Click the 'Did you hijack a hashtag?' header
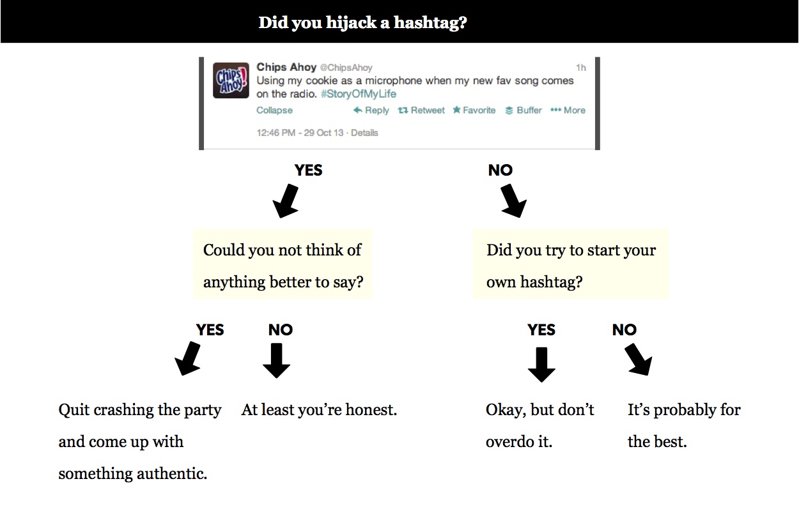Screen dimensions: 799x532 coord(362,24)
